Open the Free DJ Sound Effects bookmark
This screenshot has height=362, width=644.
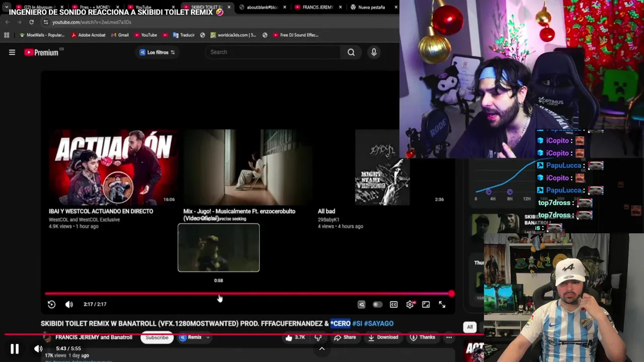click(296, 35)
